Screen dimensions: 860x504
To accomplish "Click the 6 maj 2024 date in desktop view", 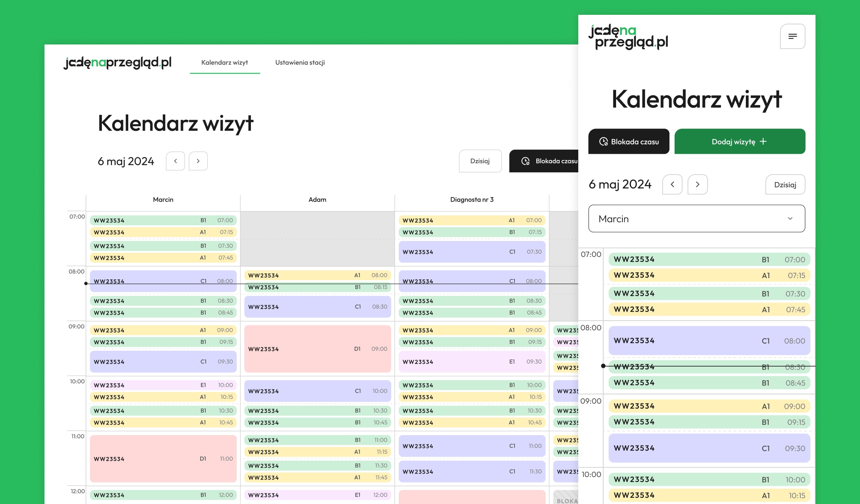I will [x=126, y=161].
